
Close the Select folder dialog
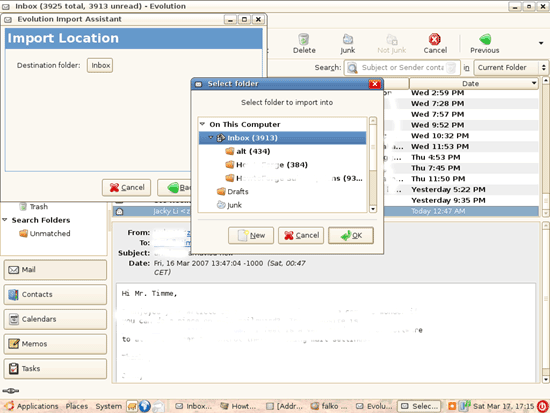tap(375, 84)
